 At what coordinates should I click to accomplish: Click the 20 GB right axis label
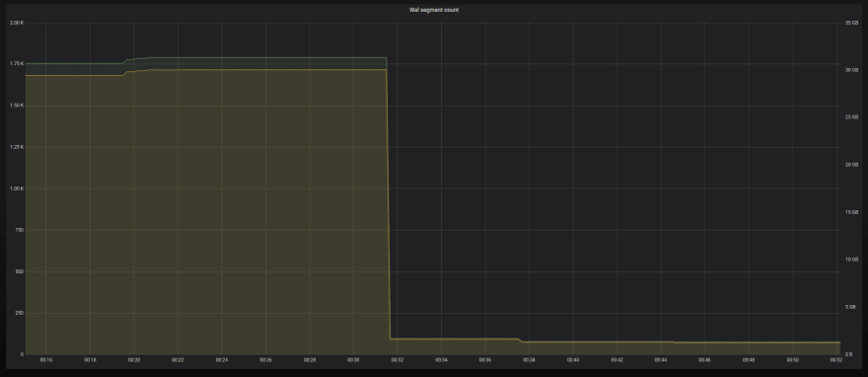[x=851, y=165]
